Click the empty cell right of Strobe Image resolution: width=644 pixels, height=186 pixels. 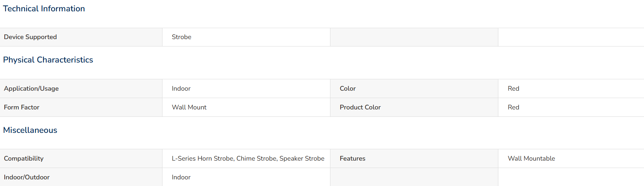coord(414,37)
